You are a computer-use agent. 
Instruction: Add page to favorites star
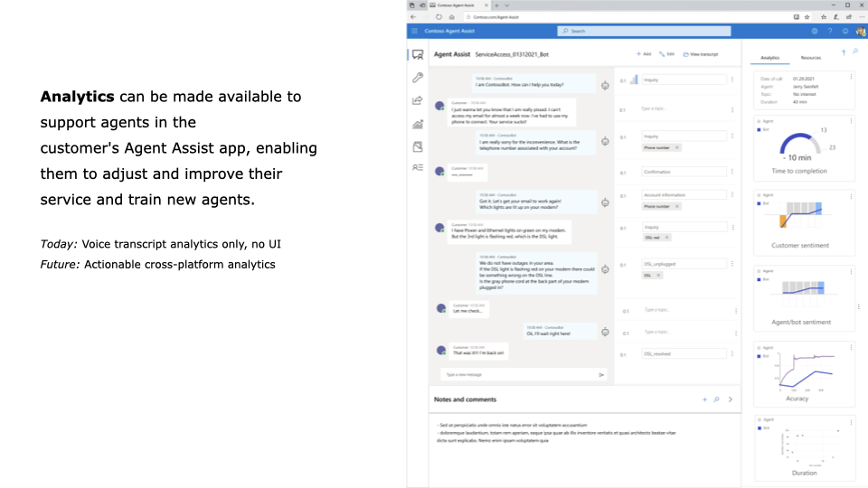pos(807,17)
